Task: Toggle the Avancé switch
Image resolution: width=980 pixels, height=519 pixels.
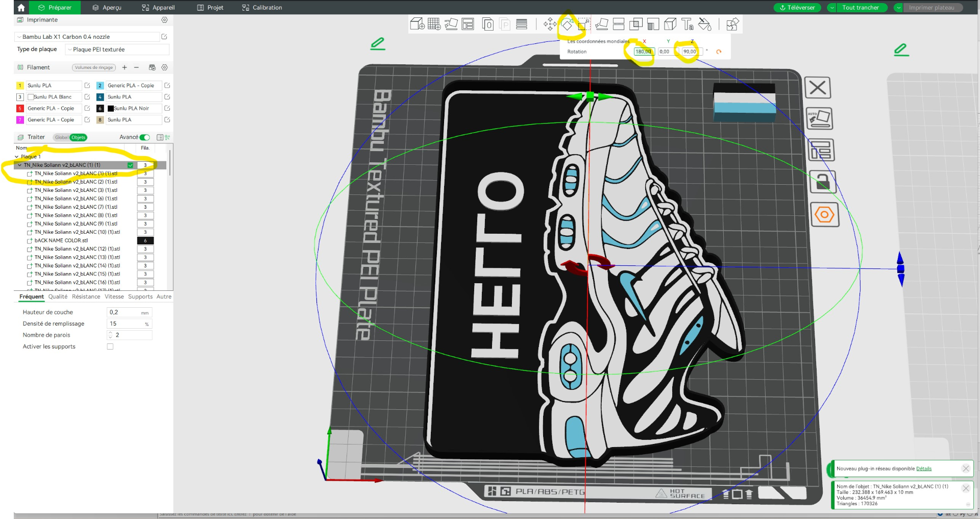Action: click(x=145, y=137)
